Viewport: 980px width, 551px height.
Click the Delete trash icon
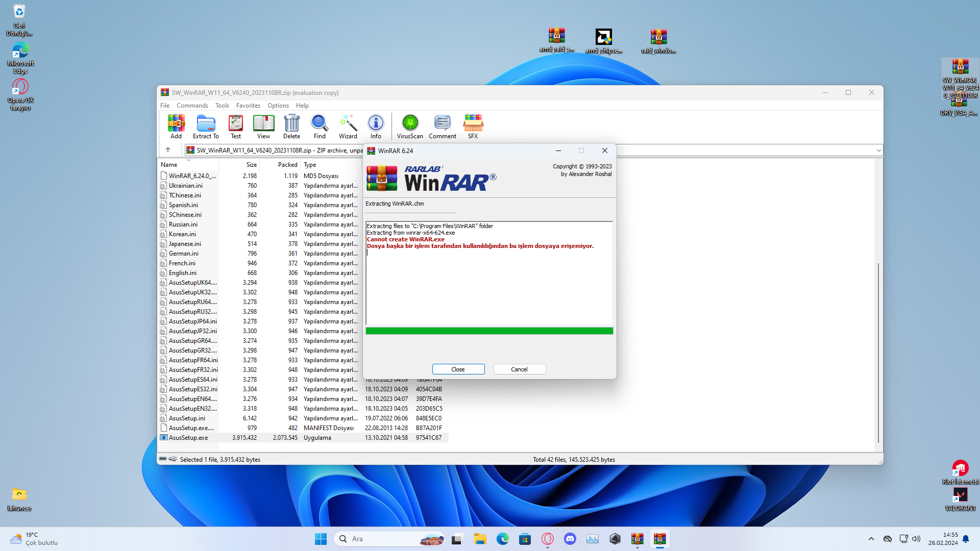point(291,127)
